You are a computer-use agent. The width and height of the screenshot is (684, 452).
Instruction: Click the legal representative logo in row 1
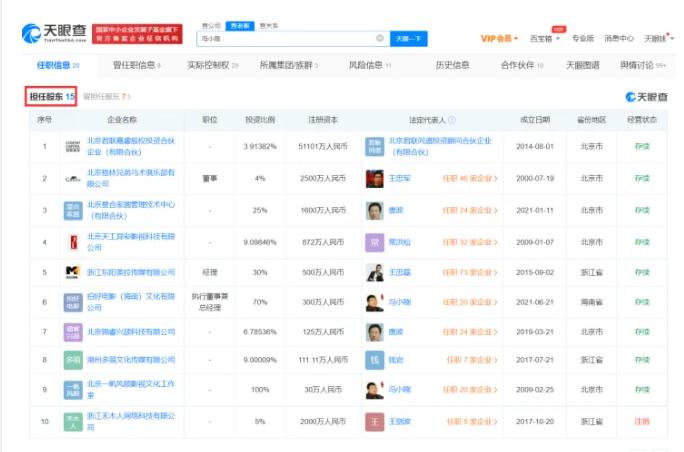point(375,146)
